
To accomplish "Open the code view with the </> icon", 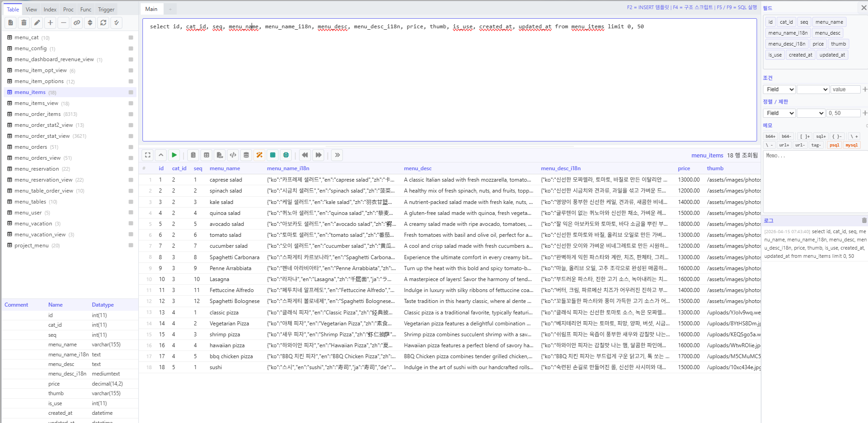I will pyautogui.click(x=233, y=155).
